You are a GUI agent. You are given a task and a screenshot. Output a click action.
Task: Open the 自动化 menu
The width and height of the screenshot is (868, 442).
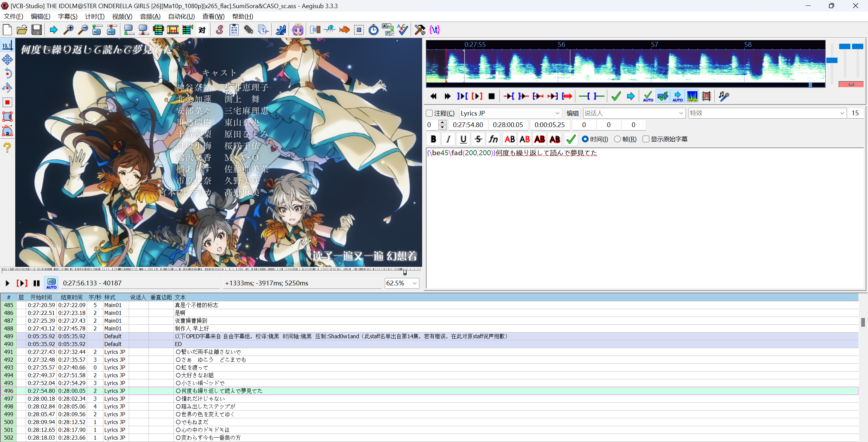pos(181,17)
